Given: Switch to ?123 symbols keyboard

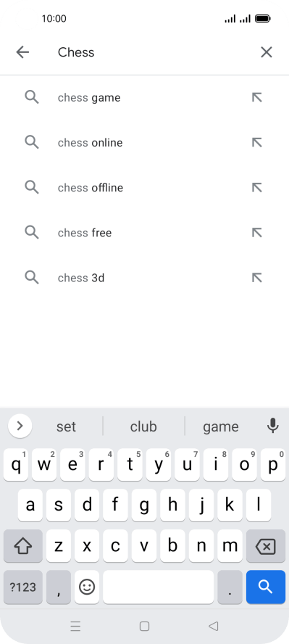Looking at the screenshot, I should point(23,587).
